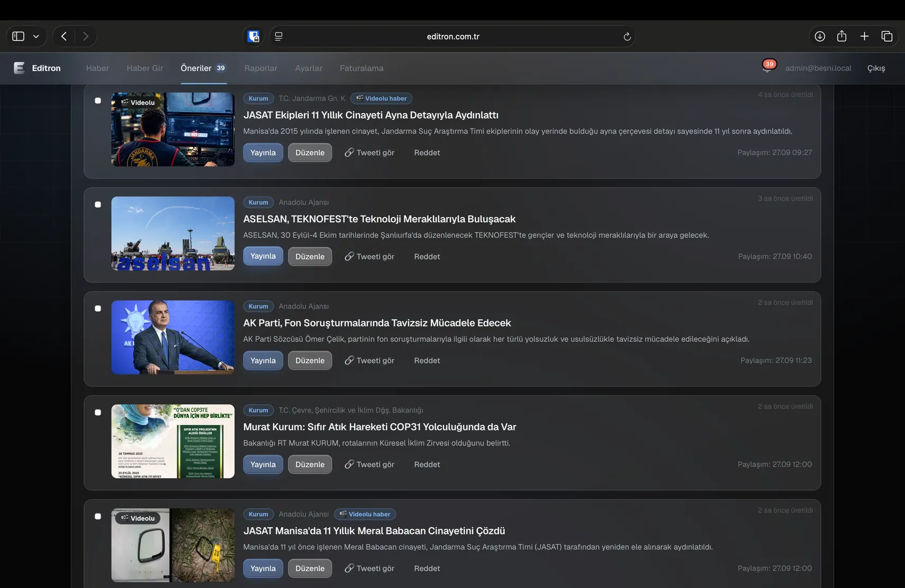Publish the ASELSAN TEKNOFEST article with Yayınla

coord(263,256)
